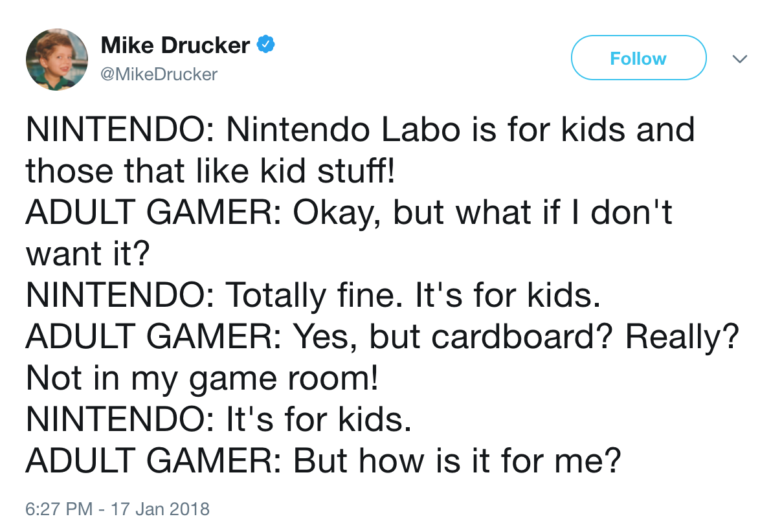The width and height of the screenshot is (782, 532).
Task: Click the 'Totally fine. It's for kids.' line
Action: click(310, 295)
